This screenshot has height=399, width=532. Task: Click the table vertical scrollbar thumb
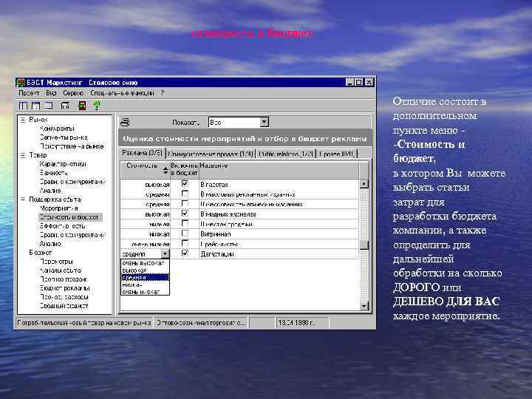pyautogui.click(x=364, y=245)
